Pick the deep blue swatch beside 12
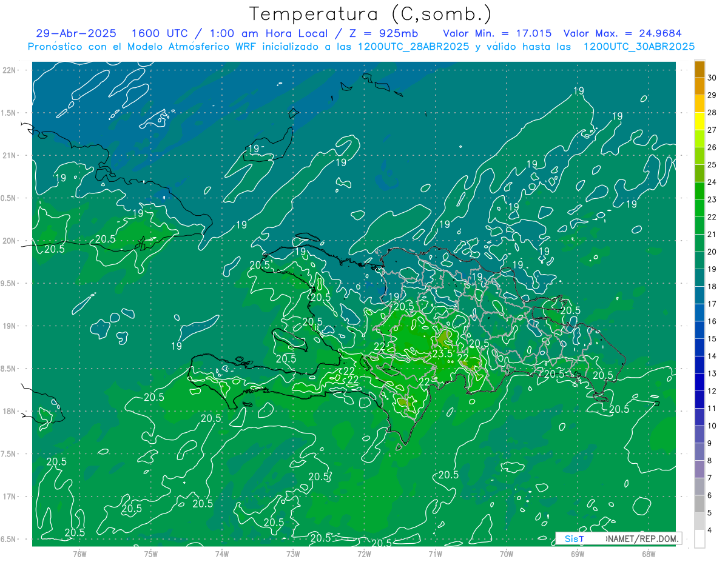This screenshot has height=562, width=728. (x=699, y=382)
